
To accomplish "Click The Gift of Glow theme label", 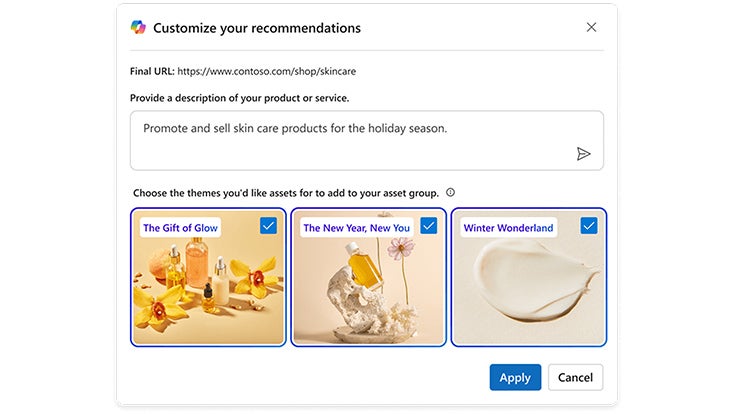I will click(x=180, y=228).
